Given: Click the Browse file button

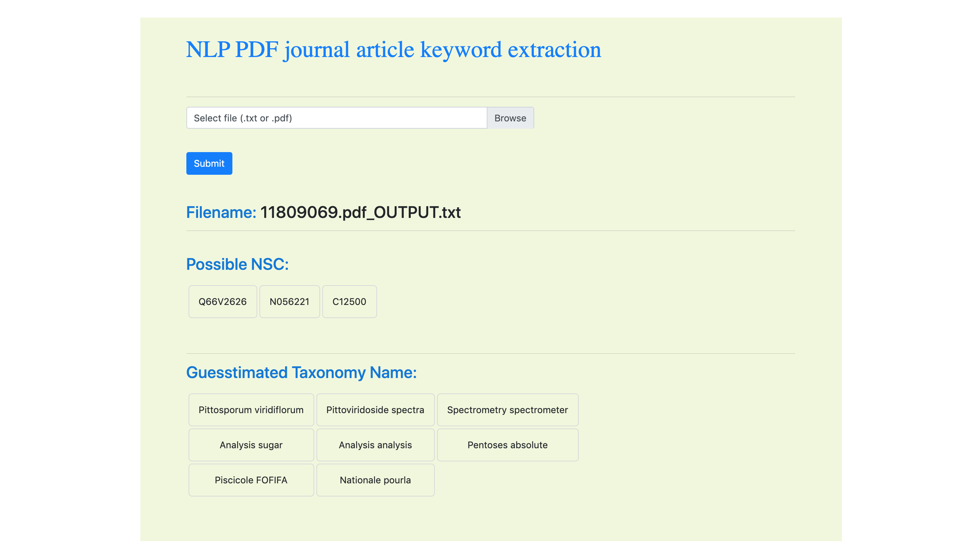Looking at the screenshot, I should (510, 118).
